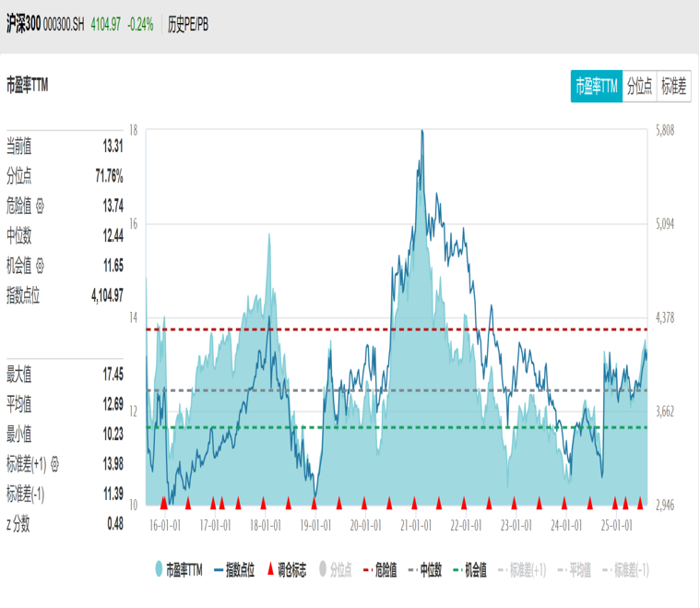
Task: Click the 机会值 row label in stats
Action: tap(19, 266)
